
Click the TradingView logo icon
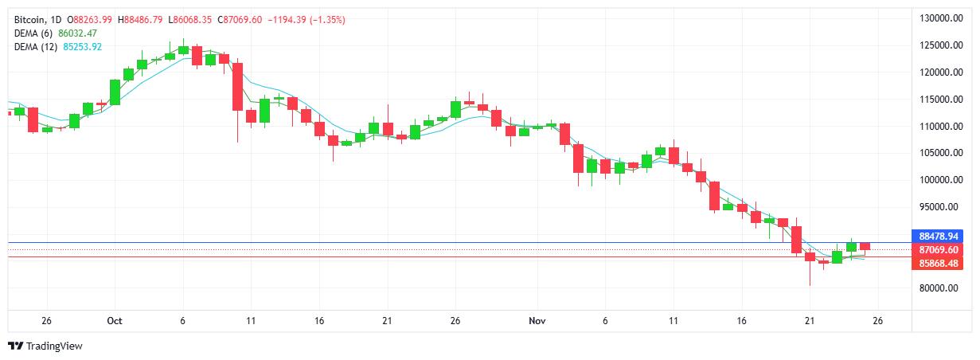[15, 346]
